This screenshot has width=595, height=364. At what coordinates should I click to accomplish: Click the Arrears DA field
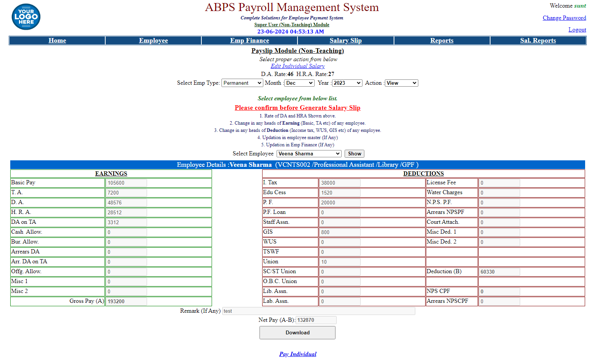(126, 252)
